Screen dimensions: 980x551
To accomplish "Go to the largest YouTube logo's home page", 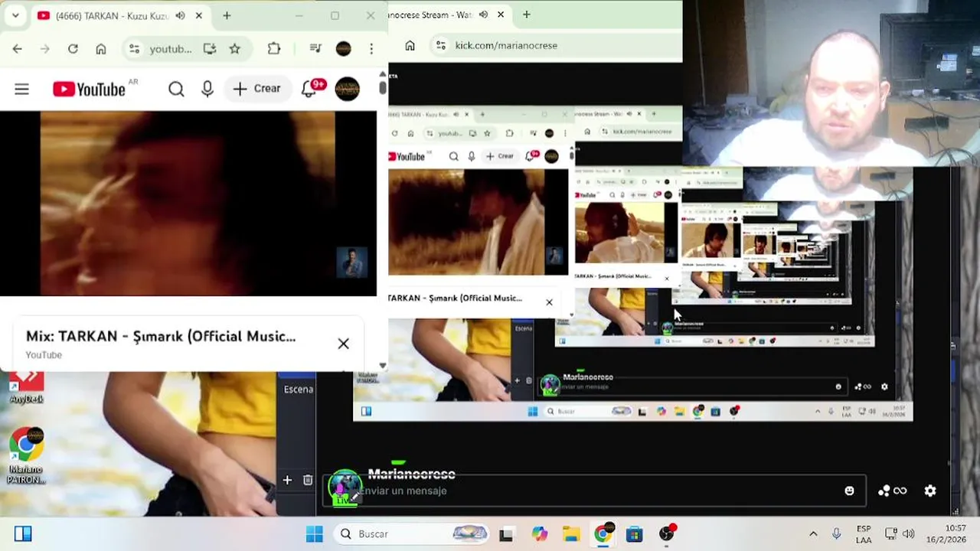I will [x=90, y=89].
